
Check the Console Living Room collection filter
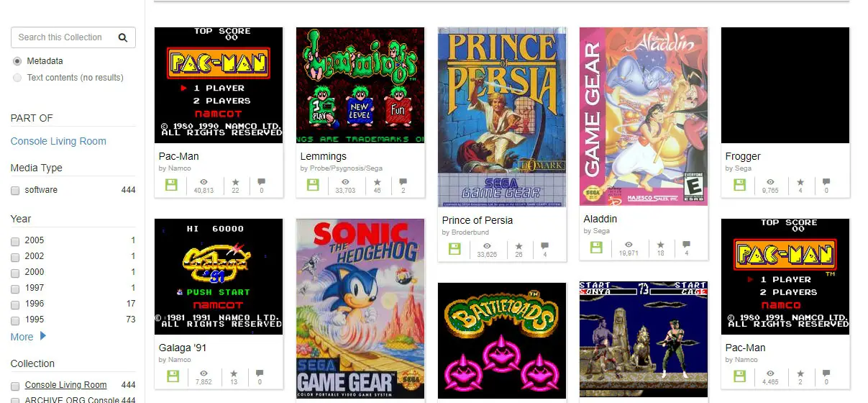coord(15,386)
